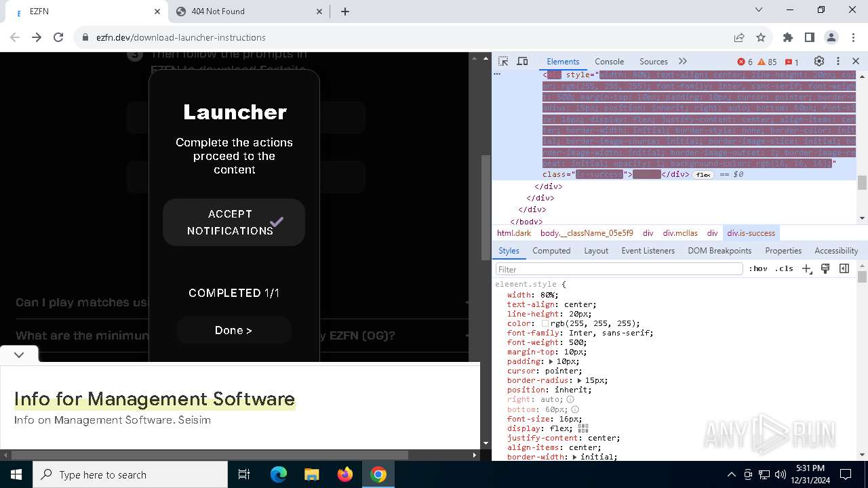Expand the border-width shorthand triangle
868x488 pixels.
click(576, 457)
